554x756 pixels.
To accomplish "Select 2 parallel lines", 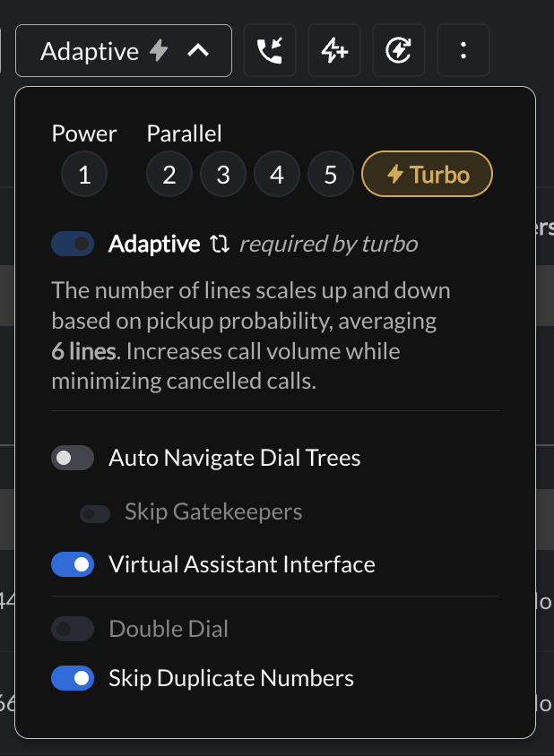I will point(169,174).
